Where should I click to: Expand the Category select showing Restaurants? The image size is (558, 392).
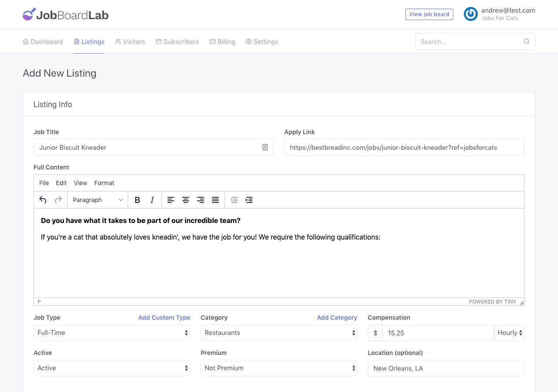pos(279,333)
